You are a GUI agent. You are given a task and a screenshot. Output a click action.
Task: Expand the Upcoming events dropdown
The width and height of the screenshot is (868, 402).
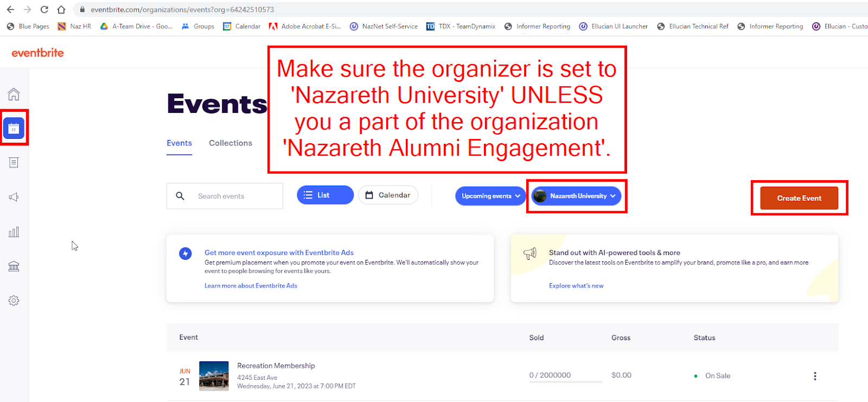(490, 196)
